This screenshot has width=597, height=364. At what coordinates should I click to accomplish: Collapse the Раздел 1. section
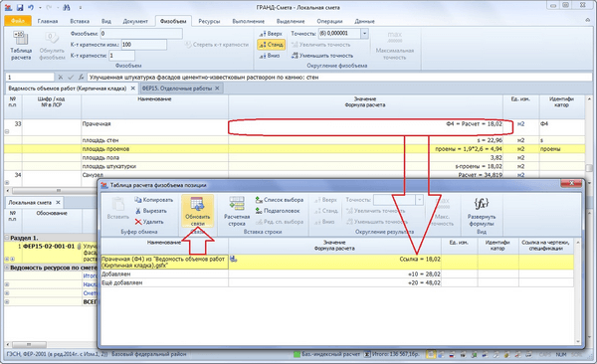[7, 238]
